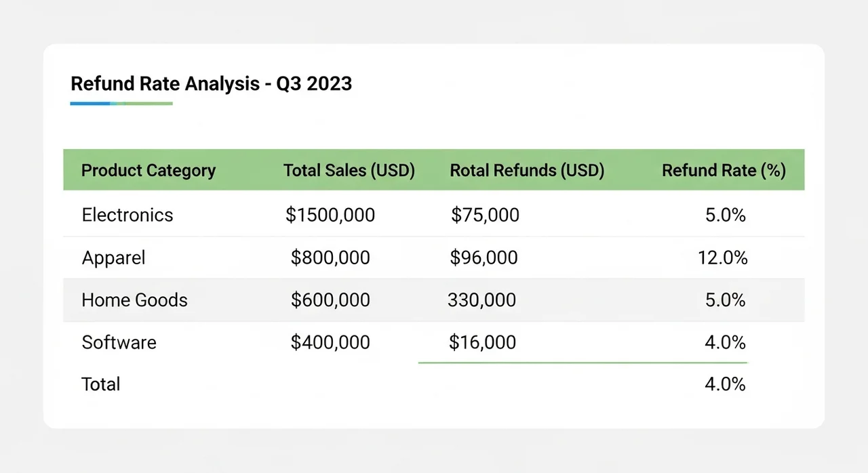Click the 5.0% refund rate for Electronics

pyautogui.click(x=726, y=215)
